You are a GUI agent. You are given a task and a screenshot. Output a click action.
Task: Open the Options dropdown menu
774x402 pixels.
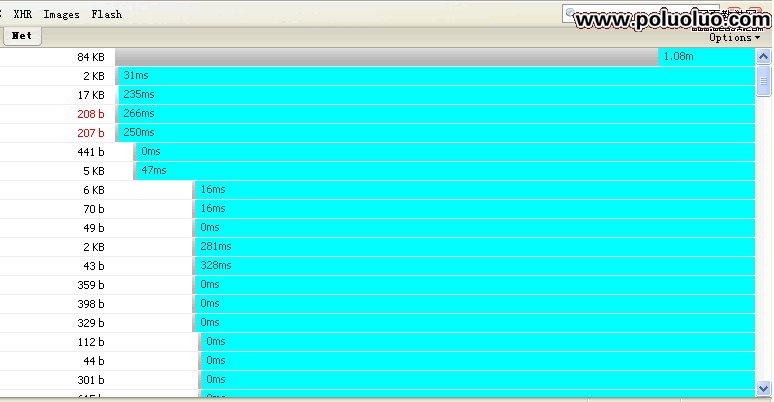pyautogui.click(x=734, y=37)
